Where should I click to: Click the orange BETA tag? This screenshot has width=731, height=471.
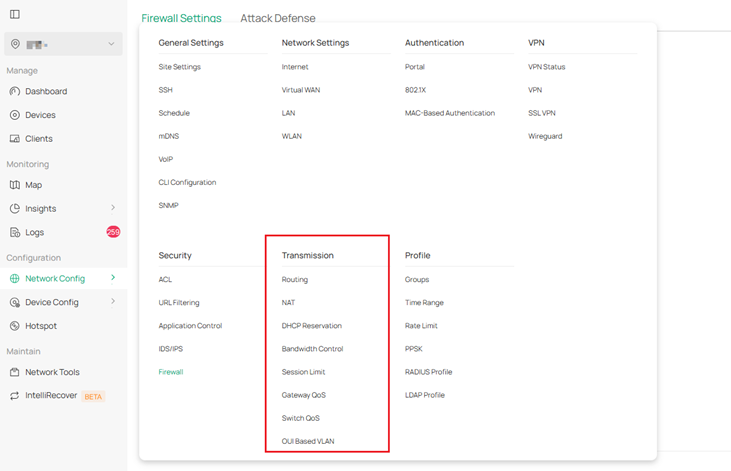[x=93, y=397]
